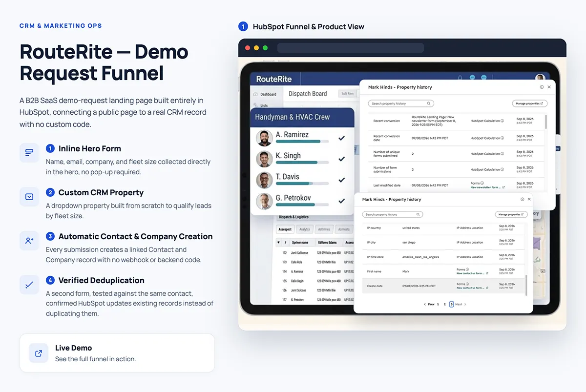This screenshot has width=586, height=392.
Task: Open New newsletter form link
Action: (487, 187)
